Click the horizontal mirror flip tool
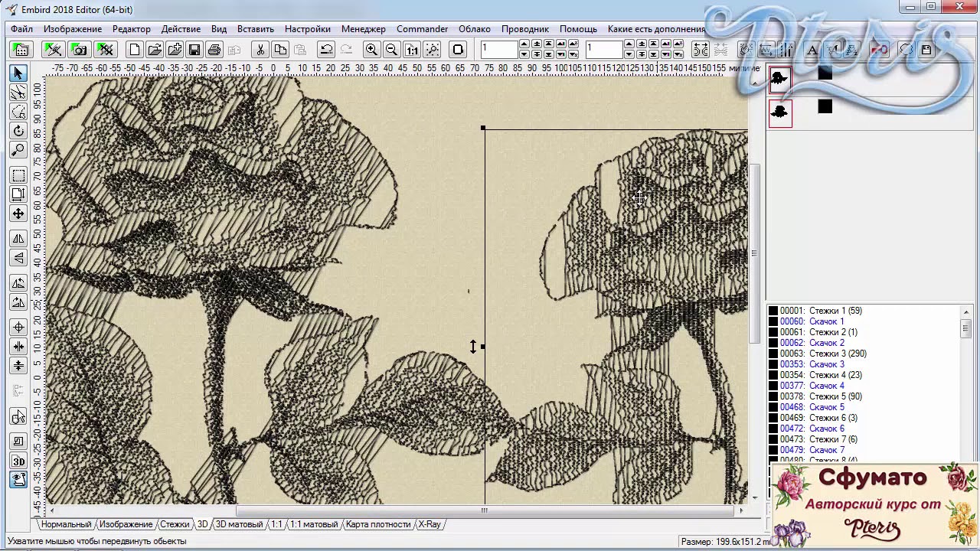This screenshot has width=980, height=551. click(x=18, y=239)
